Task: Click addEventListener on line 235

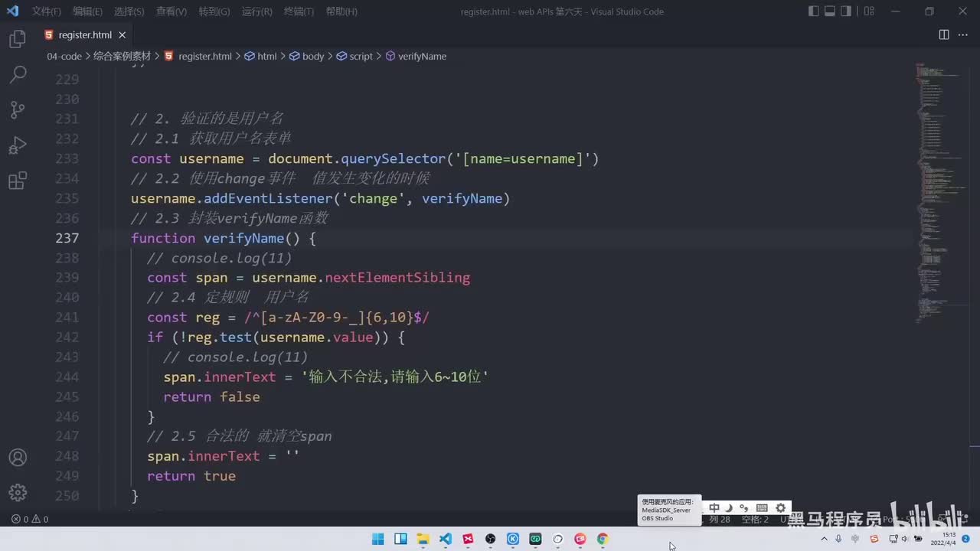Action: pyautogui.click(x=268, y=198)
